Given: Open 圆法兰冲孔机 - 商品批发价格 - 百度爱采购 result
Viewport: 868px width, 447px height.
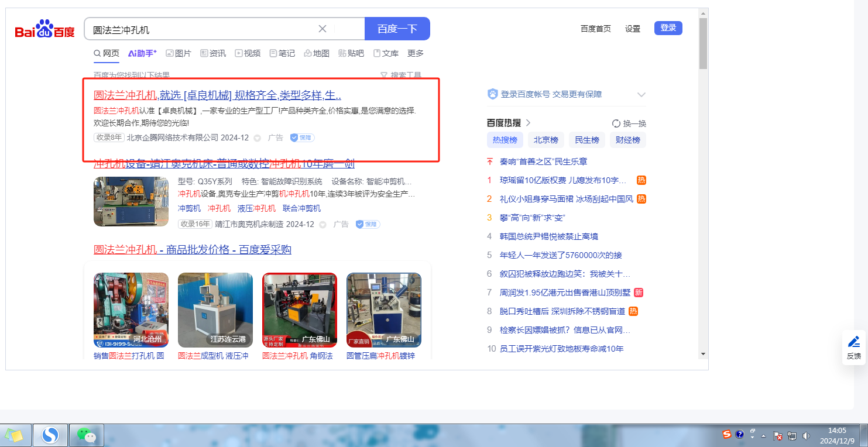Looking at the screenshot, I should click(193, 250).
